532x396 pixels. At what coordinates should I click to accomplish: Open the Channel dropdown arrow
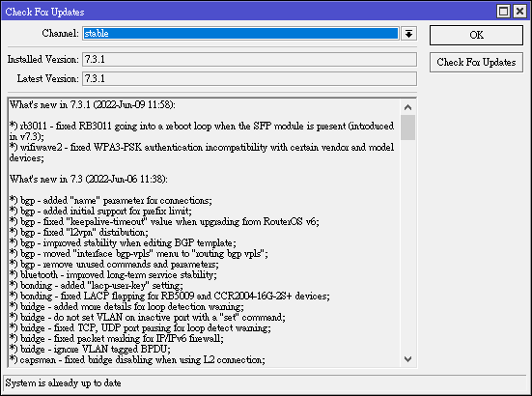click(408, 34)
